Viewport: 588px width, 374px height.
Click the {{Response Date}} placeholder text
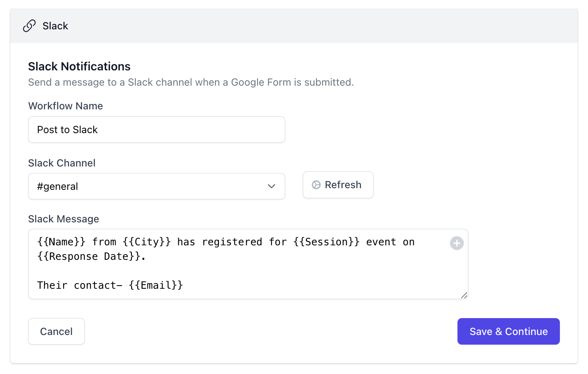point(91,256)
